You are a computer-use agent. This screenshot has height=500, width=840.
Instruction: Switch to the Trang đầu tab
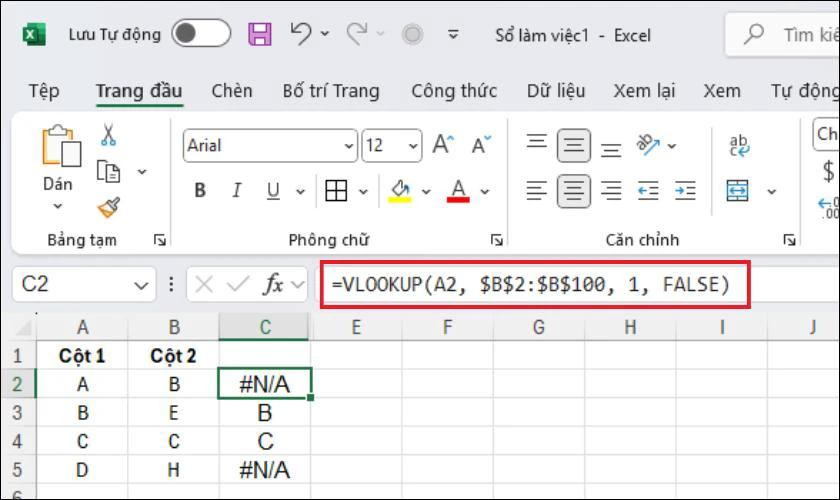pos(139,91)
